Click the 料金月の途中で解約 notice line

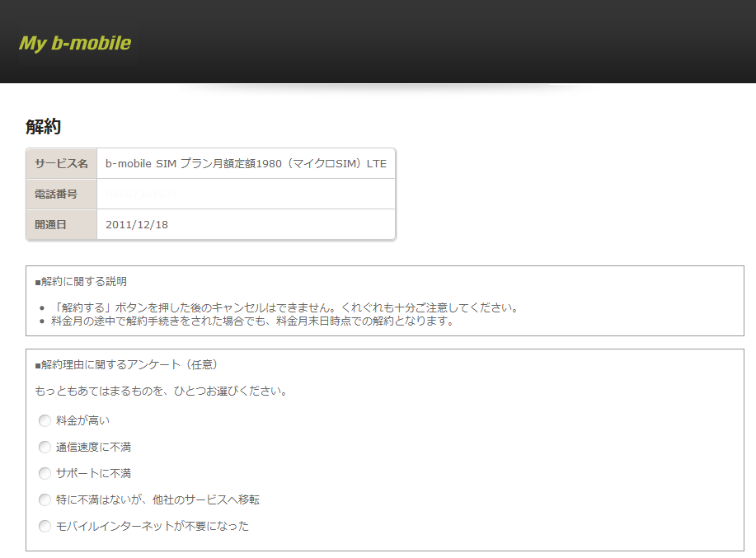253,321
